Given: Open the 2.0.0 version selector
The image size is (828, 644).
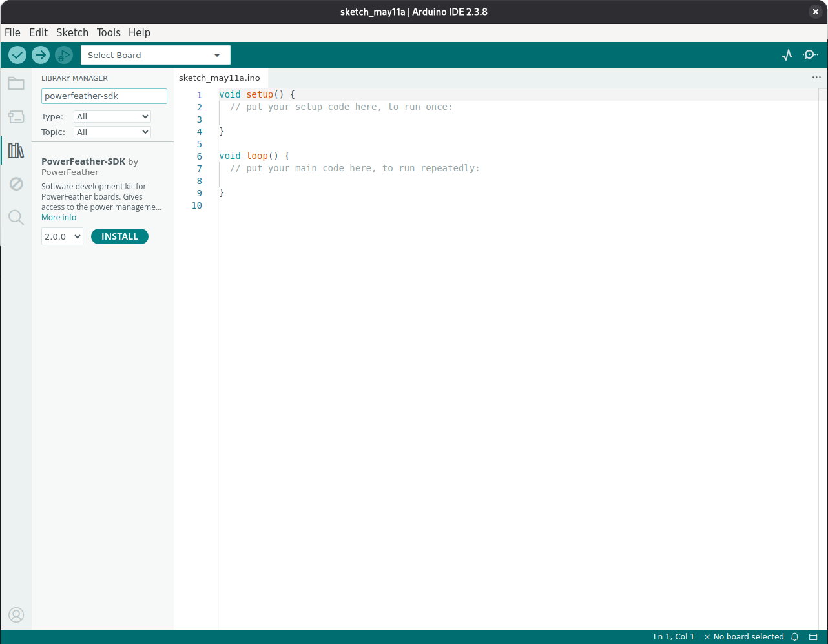Looking at the screenshot, I should pos(63,236).
